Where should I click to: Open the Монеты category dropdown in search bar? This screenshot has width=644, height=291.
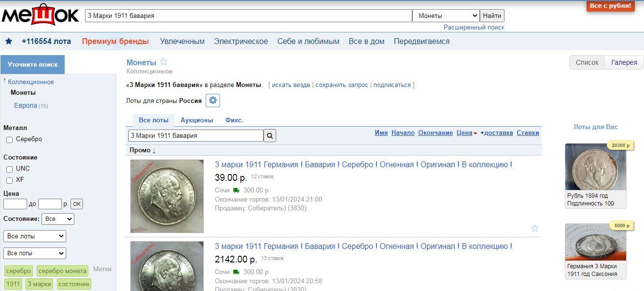446,15
